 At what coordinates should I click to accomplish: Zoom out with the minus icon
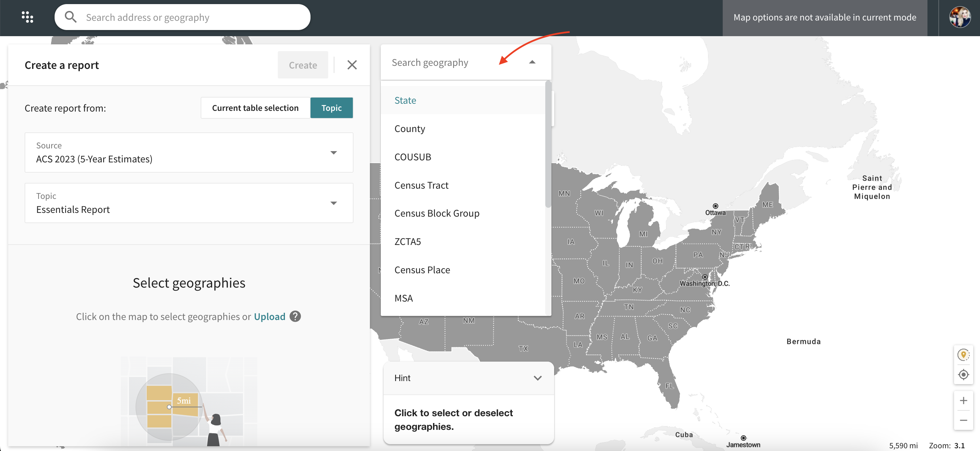tap(963, 420)
